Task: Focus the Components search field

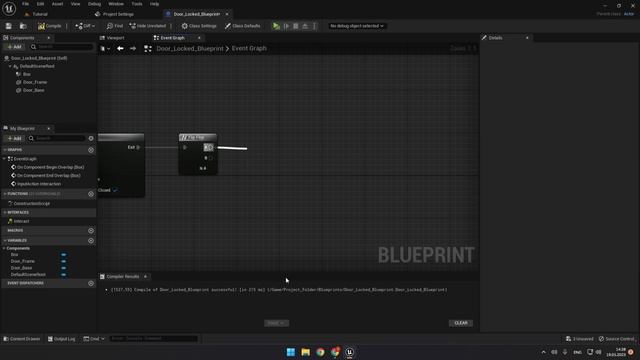Action: pos(62,47)
